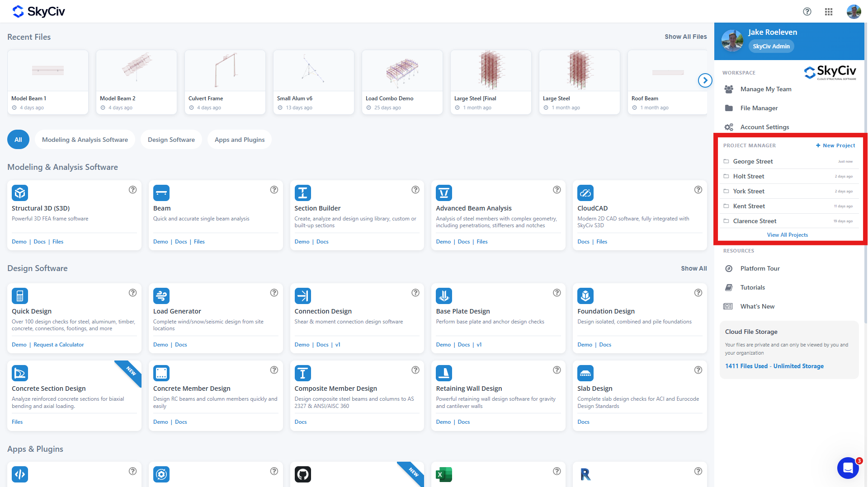Image resolution: width=868 pixels, height=487 pixels.
Task: Open File Manager in workspace
Action: [759, 108]
